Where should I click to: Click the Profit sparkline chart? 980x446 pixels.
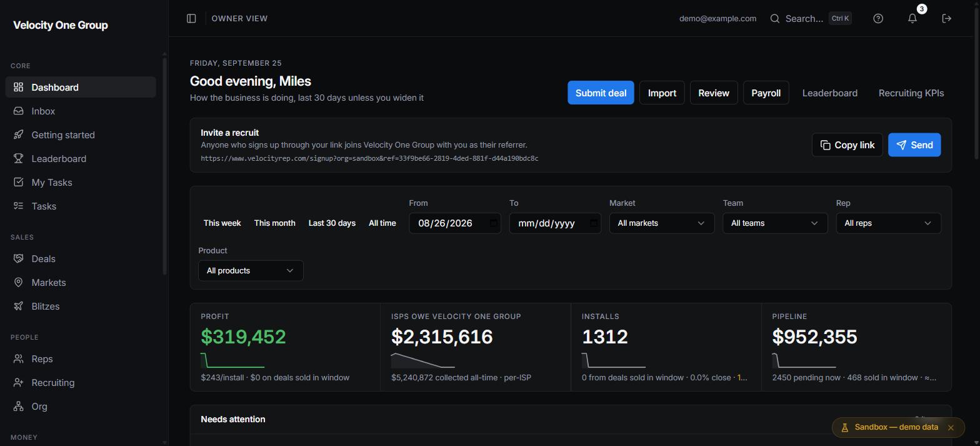(232, 360)
